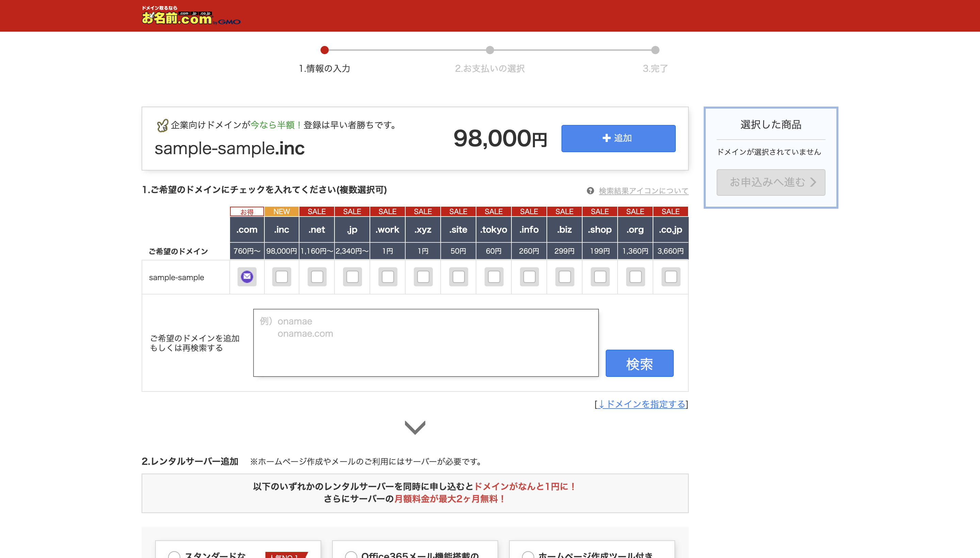Open the help icon beside 検索結果アイコンについて
Screen dimensions: 980x558
tap(590, 190)
